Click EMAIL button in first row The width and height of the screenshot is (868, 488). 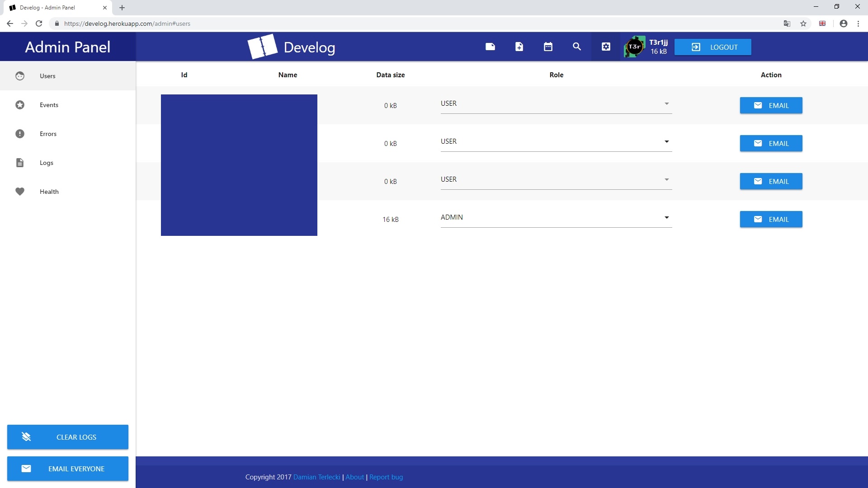click(x=771, y=105)
